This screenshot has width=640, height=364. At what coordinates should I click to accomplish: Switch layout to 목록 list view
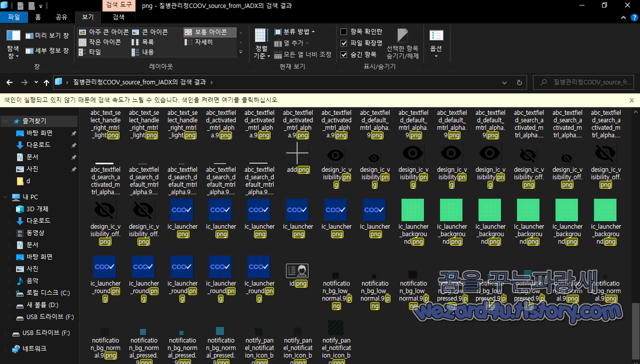tap(143, 42)
